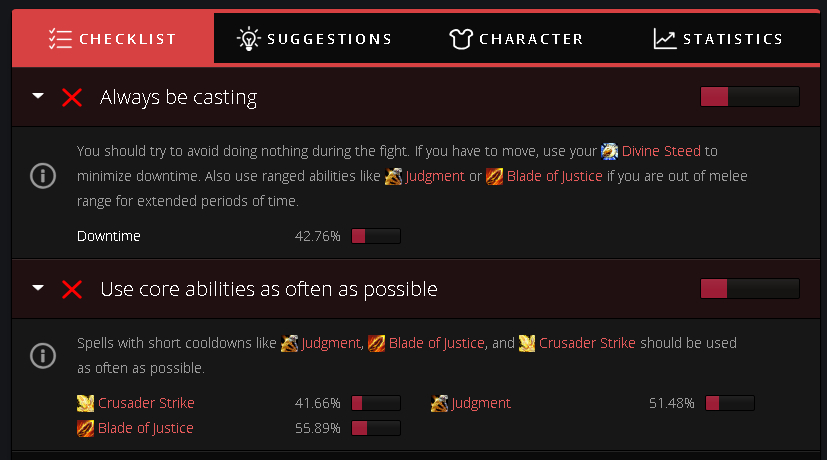Click info icon under Use core abilities
The width and height of the screenshot is (827, 460).
click(x=42, y=355)
